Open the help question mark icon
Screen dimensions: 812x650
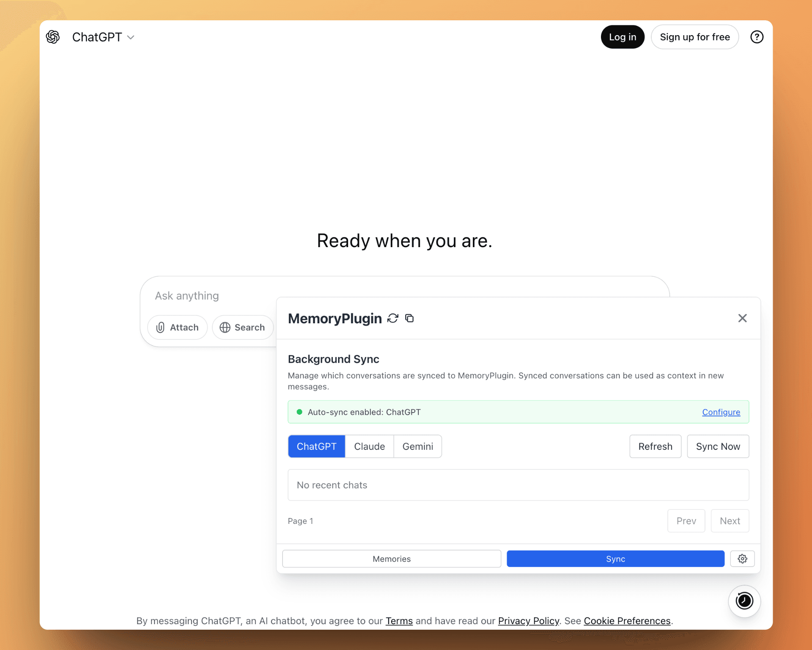[x=757, y=37]
